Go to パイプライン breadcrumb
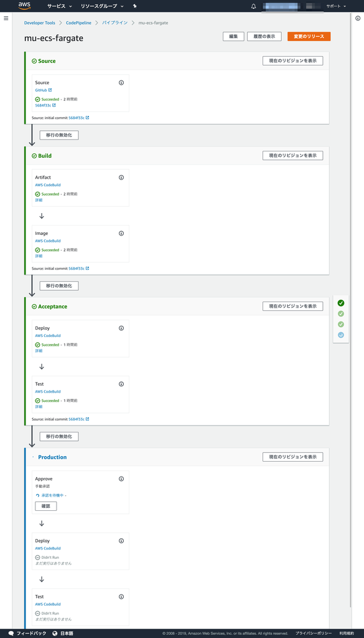Screen dimensions: 364x638 (114, 23)
